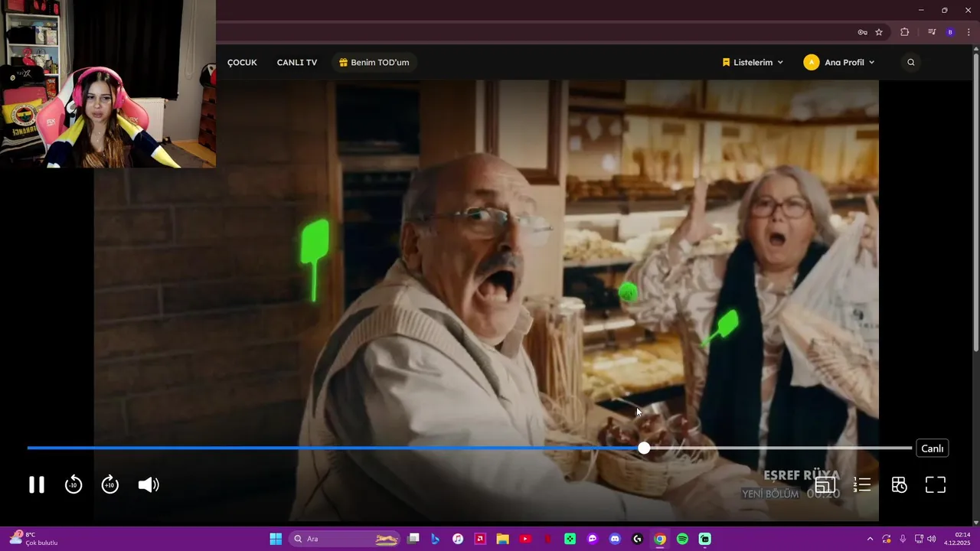980x551 pixels.
Task: Open Logitech G HUB in taskbar
Action: coord(637,539)
